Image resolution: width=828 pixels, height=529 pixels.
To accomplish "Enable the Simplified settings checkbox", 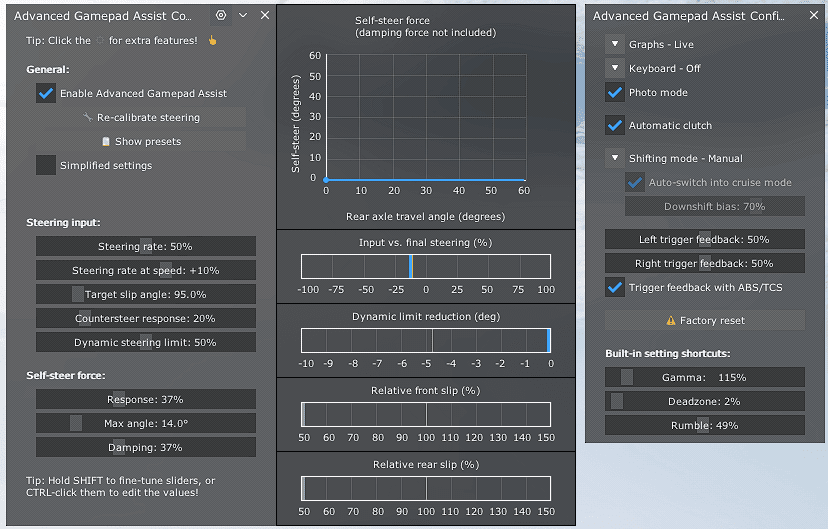I will 46,165.
